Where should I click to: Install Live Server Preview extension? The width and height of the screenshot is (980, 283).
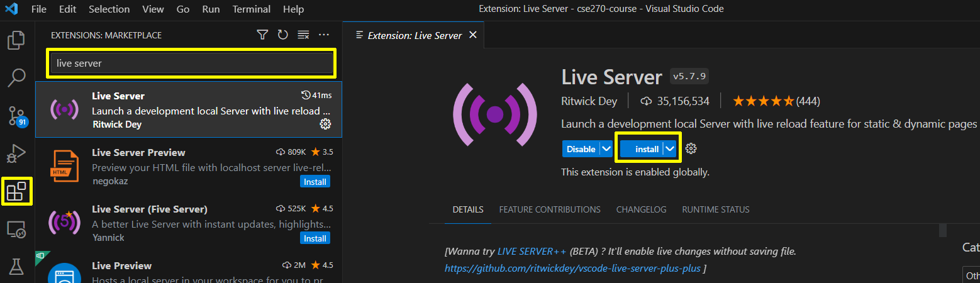[x=315, y=182]
